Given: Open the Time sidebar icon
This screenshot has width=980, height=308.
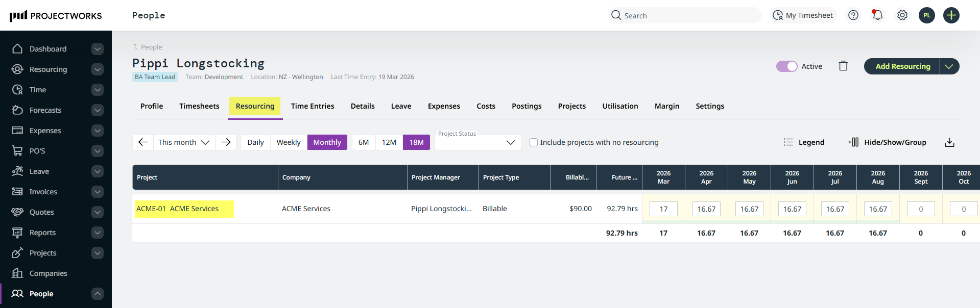Looking at the screenshot, I should (x=17, y=90).
